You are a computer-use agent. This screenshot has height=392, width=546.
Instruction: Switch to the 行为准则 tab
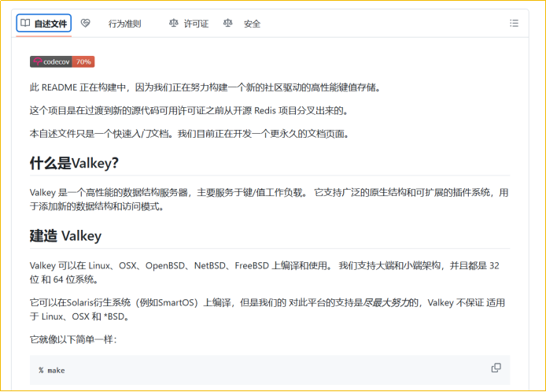[x=124, y=24]
